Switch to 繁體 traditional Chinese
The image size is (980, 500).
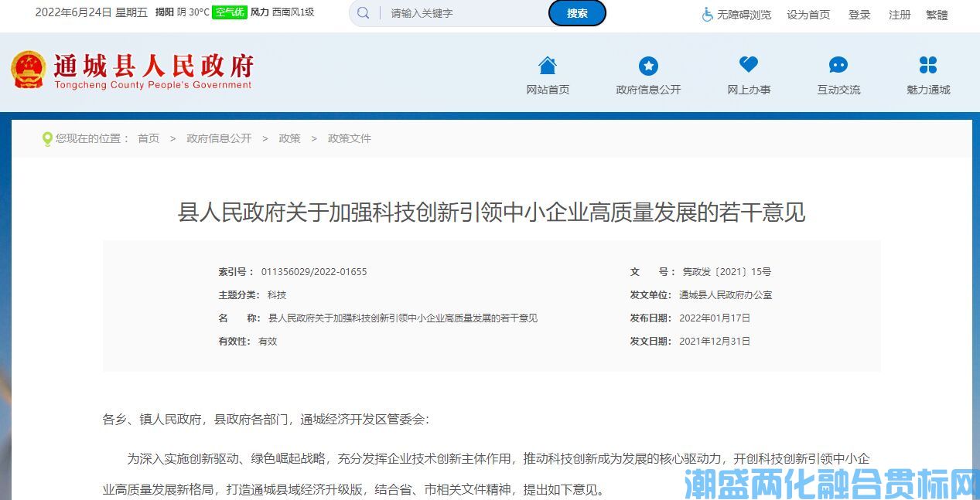pos(937,15)
